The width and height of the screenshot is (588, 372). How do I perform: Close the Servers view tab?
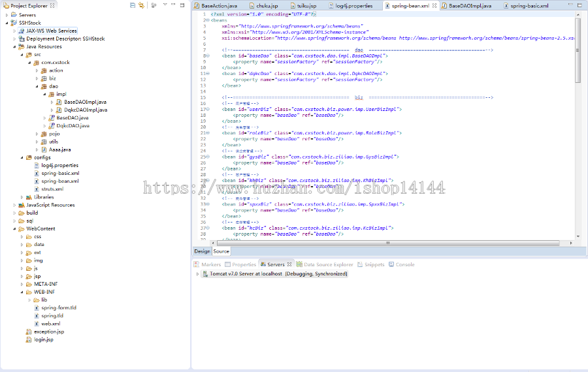pyautogui.click(x=289, y=264)
